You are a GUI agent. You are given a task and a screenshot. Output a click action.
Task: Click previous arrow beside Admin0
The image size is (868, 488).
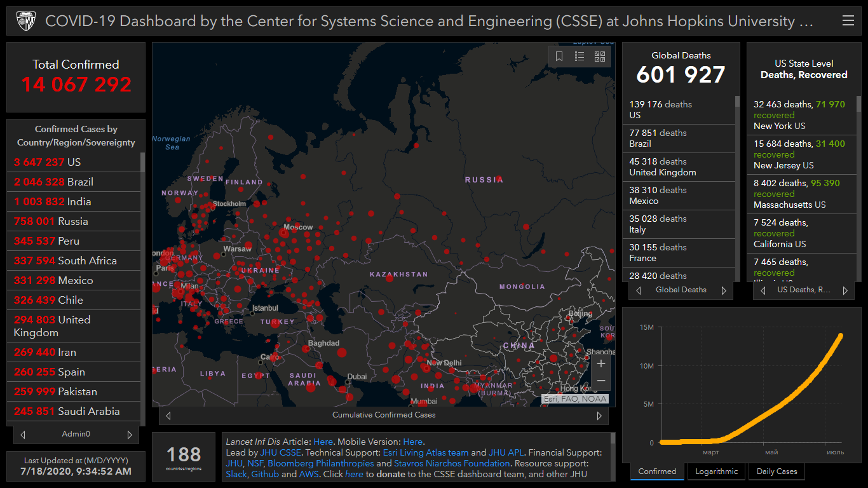click(x=23, y=435)
